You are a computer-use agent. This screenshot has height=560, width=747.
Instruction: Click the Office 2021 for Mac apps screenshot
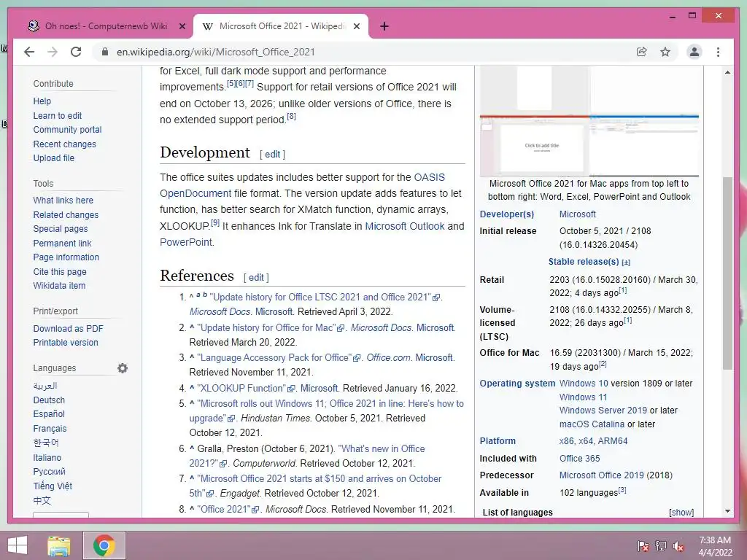(589, 122)
